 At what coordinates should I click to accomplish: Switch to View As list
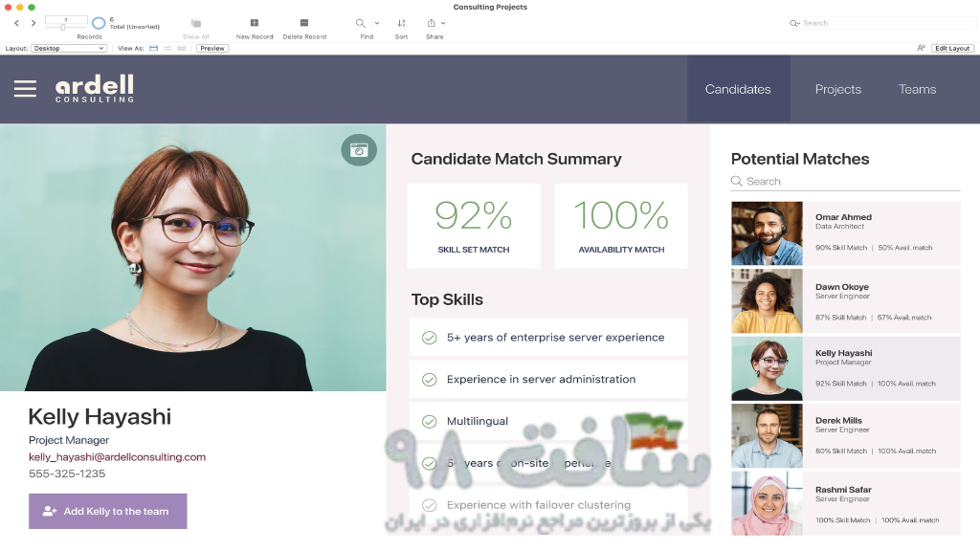click(x=167, y=48)
